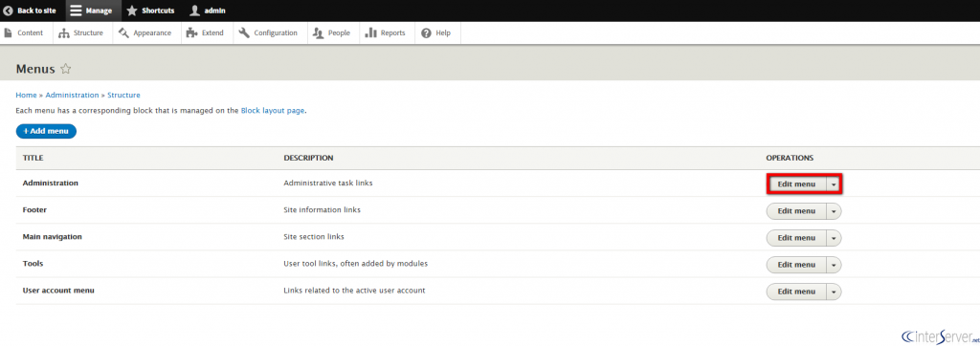Expand operations dropdown for Administration row
Viewport: 980px width, 346px height.
pos(834,184)
